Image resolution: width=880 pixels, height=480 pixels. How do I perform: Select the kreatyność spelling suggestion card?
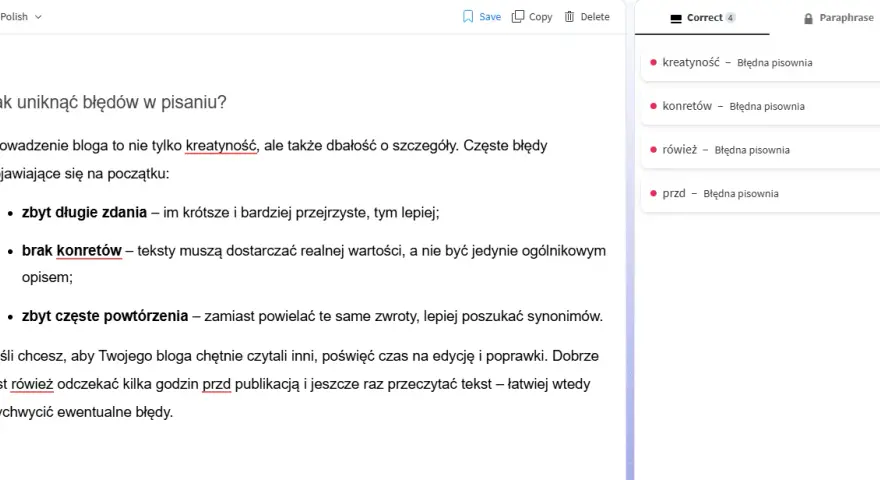click(x=760, y=63)
